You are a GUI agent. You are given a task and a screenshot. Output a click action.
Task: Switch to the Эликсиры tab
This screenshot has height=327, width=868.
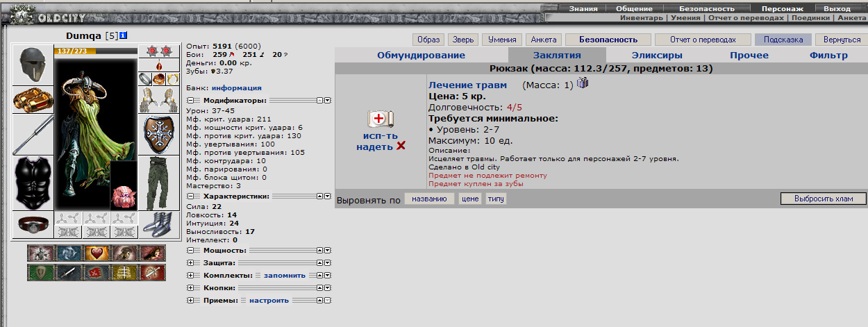pyautogui.click(x=657, y=56)
